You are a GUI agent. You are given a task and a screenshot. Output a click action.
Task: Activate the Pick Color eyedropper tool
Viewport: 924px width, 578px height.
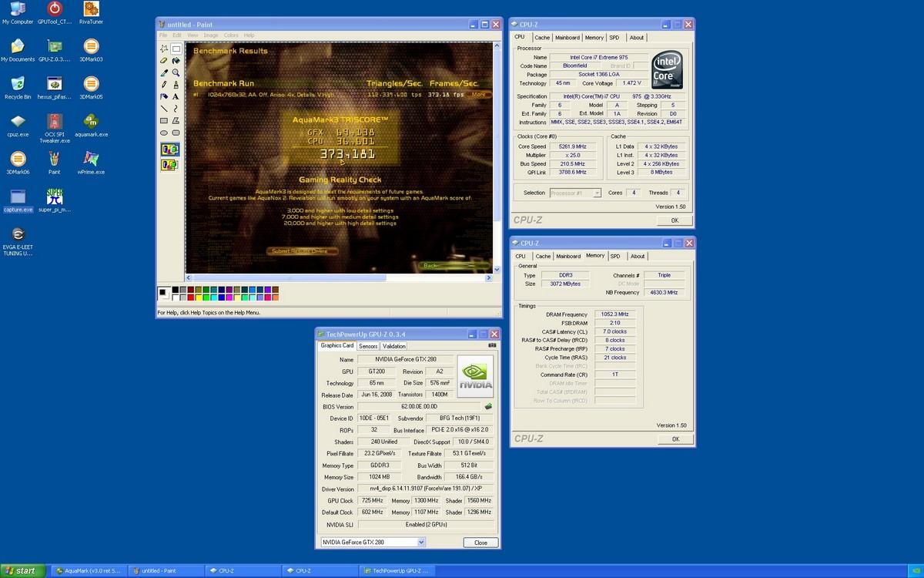point(164,72)
